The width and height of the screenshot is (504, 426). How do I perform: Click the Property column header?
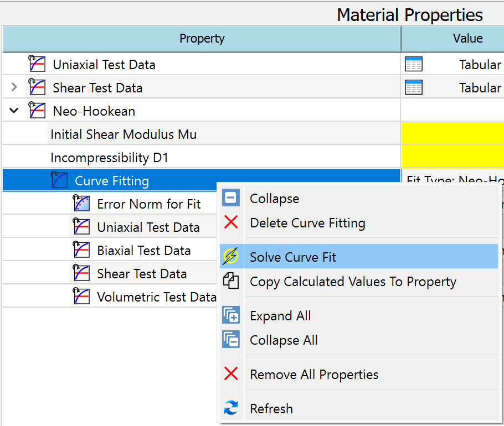[202, 39]
